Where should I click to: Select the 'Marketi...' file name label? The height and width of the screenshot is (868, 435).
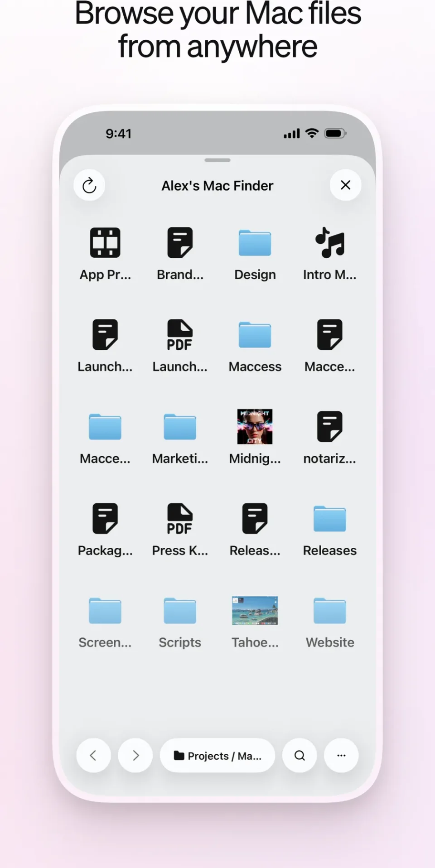(x=180, y=458)
